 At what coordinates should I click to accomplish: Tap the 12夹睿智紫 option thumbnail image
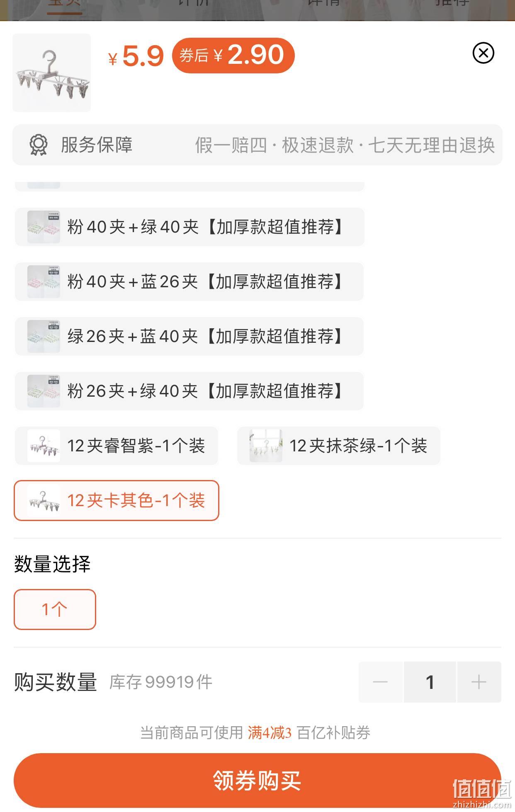tap(44, 446)
